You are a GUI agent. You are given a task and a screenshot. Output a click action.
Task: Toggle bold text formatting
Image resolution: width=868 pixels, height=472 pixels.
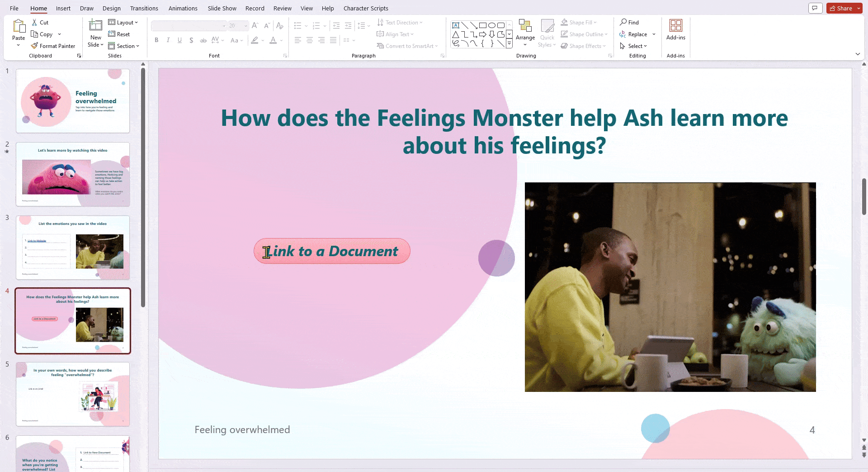[156, 40]
